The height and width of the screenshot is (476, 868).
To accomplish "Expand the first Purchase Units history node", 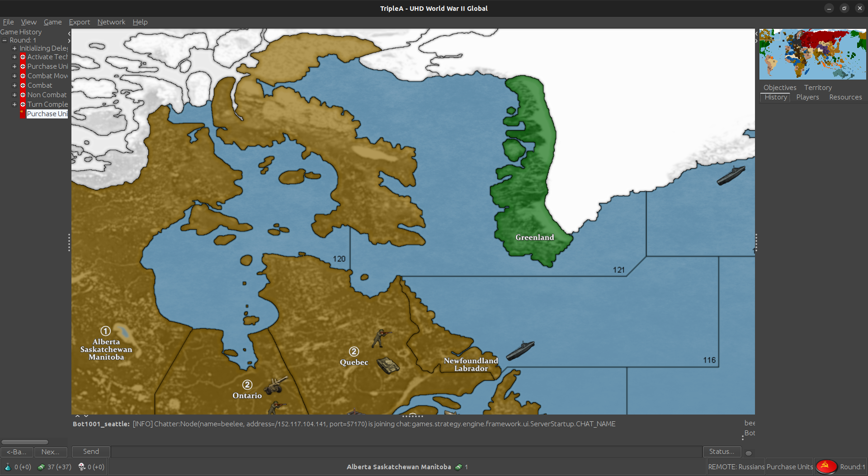I will coord(14,66).
